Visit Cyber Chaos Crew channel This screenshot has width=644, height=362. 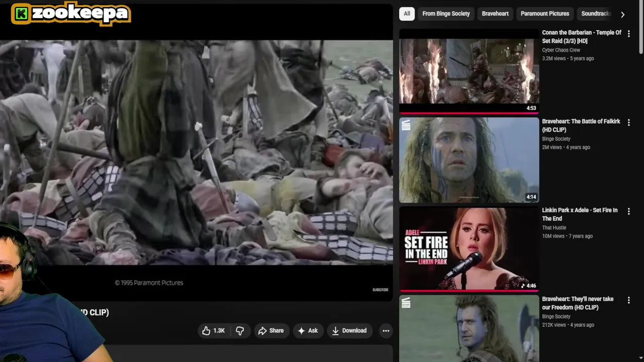point(561,50)
